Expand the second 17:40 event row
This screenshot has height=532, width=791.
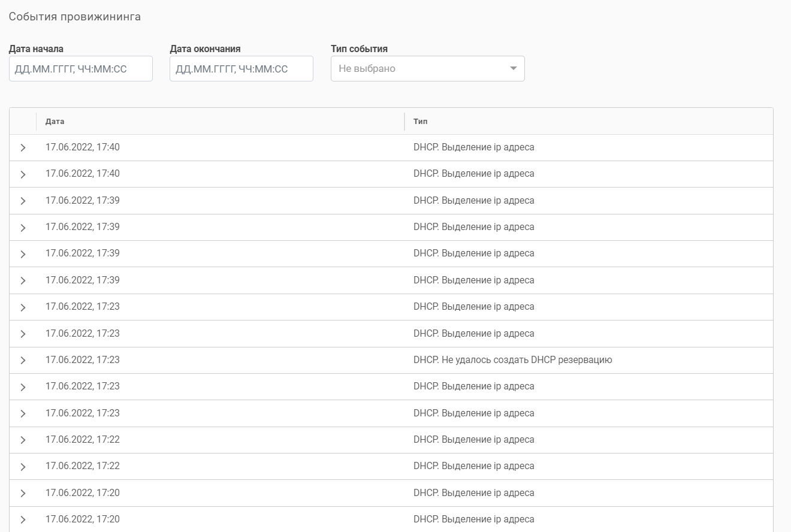click(23, 174)
